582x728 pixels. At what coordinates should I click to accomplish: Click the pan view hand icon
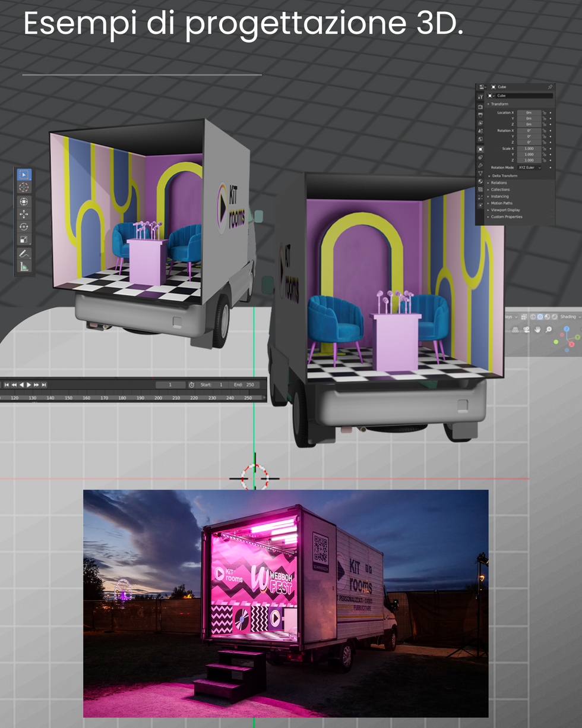tap(537, 330)
